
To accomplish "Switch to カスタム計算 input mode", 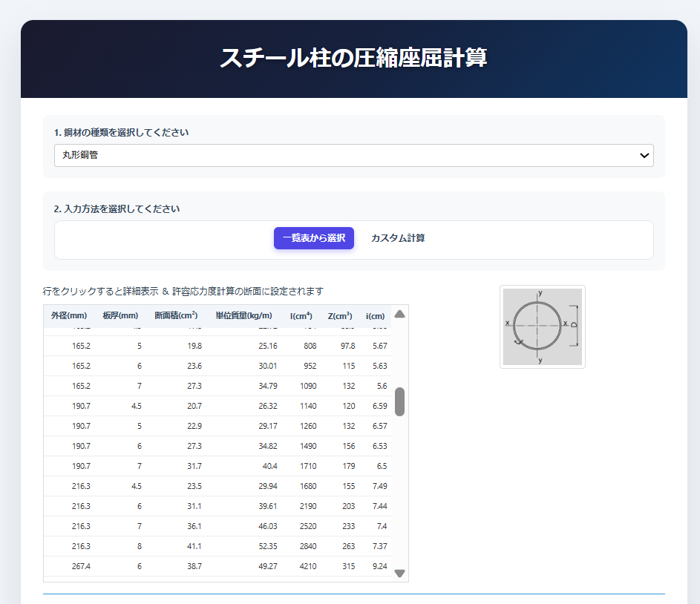I will (398, 238).
